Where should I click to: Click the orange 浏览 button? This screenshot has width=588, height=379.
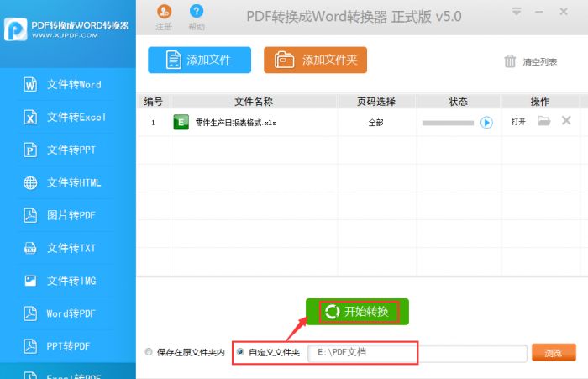(554, 353)
